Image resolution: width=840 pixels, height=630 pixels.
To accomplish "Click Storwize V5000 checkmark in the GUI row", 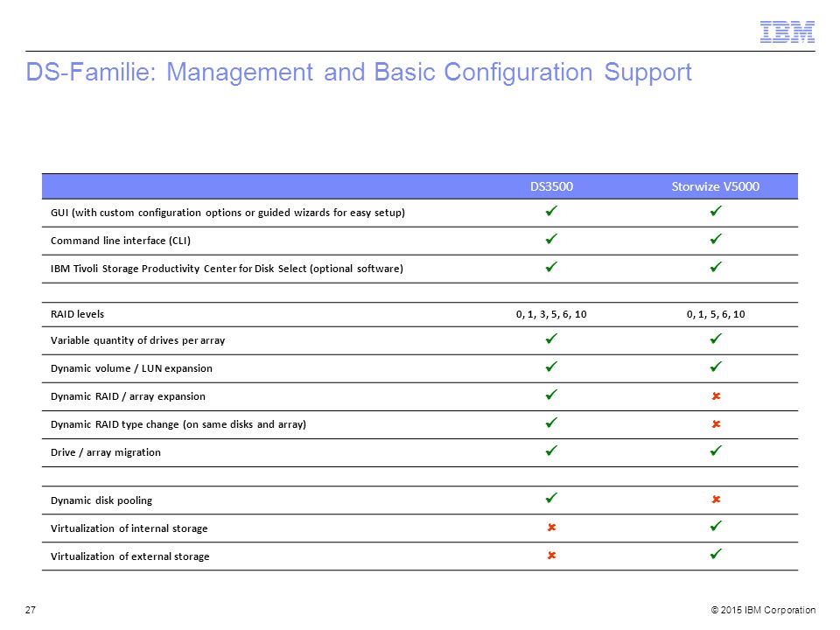I will point(716,211).
